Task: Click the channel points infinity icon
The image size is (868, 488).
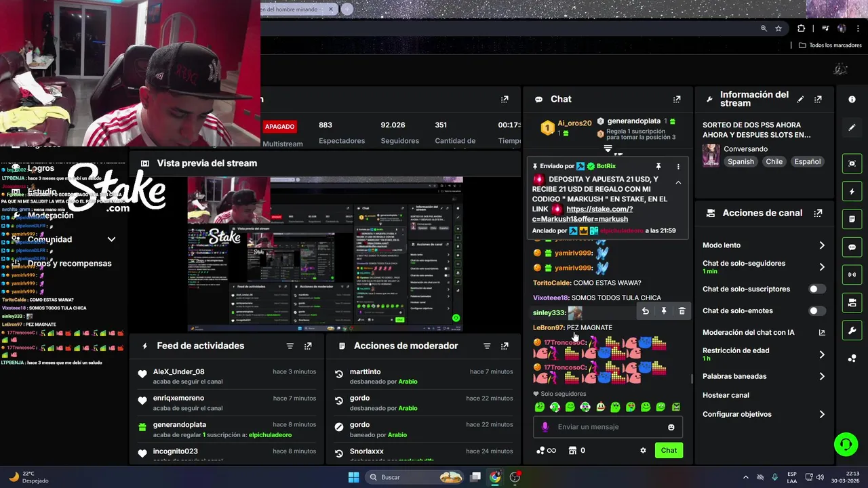Action: [546, 450]
